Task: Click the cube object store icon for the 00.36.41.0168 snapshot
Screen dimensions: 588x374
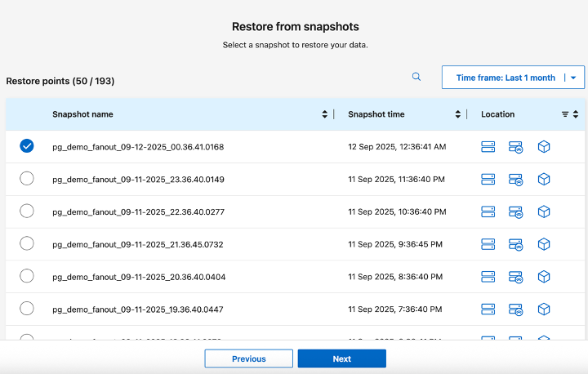Action: pyautogui.click(x=544, y=147)
